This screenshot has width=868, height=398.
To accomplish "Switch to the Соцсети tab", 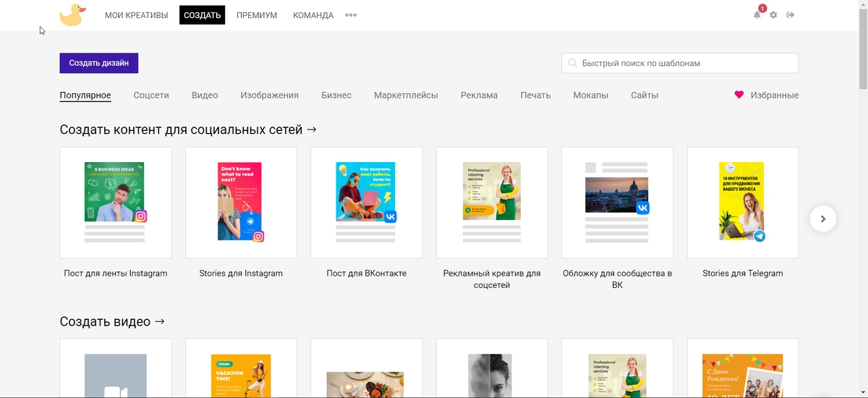I will tap(151, 96).
